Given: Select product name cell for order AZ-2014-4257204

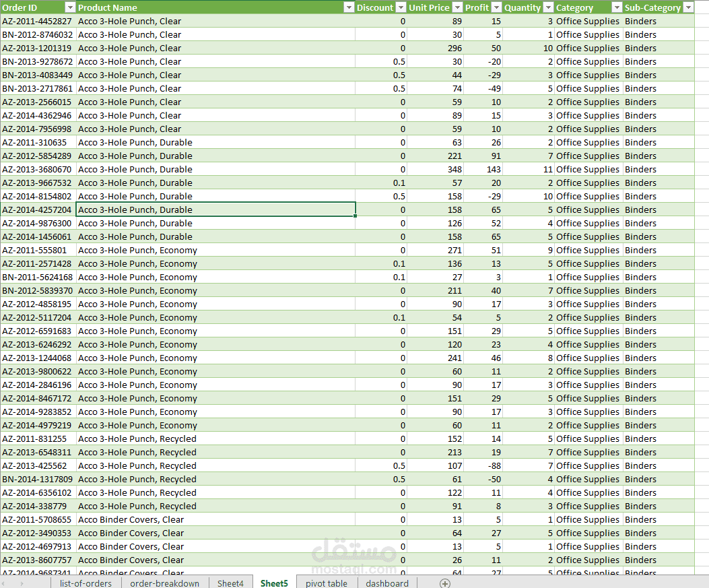Looking at the screenshot, I should [215, 210].
